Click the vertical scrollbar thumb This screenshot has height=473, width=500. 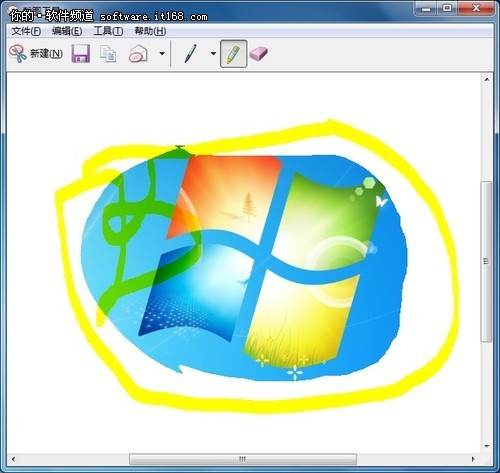click(486, 261)
